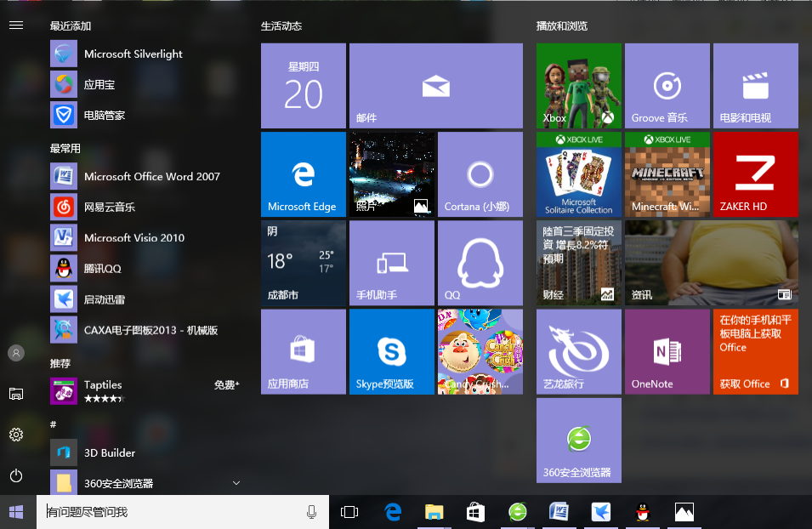
Task: Open the power options button
Action: click(16, 475)
